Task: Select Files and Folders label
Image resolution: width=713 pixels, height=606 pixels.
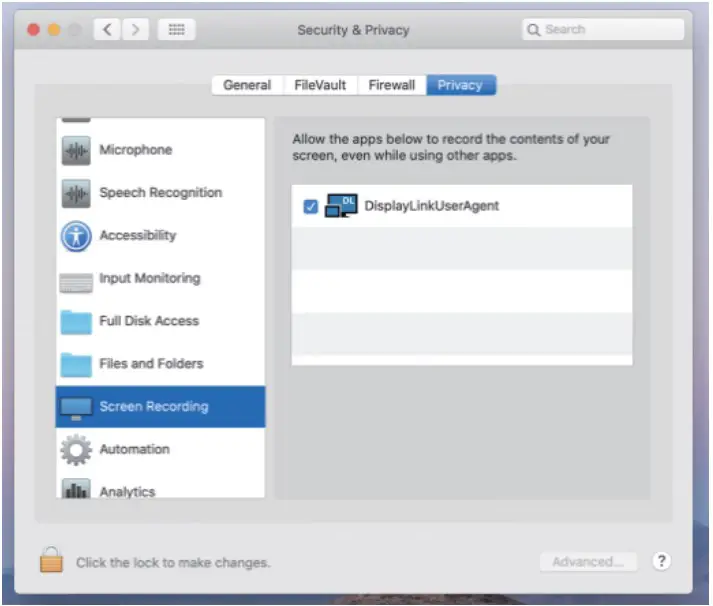Action: tap(151, 363)
